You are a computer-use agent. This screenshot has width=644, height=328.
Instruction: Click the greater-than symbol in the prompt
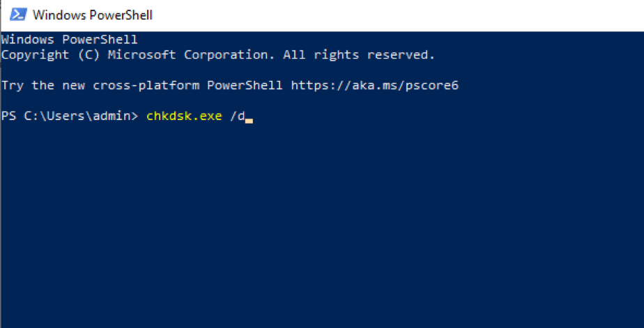pyautogui.click(x=135, y=117)
